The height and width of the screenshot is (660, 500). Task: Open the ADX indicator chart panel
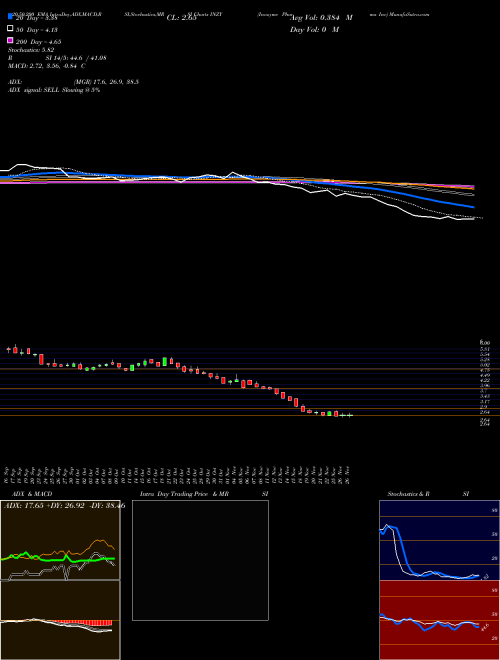coord(60,540)
